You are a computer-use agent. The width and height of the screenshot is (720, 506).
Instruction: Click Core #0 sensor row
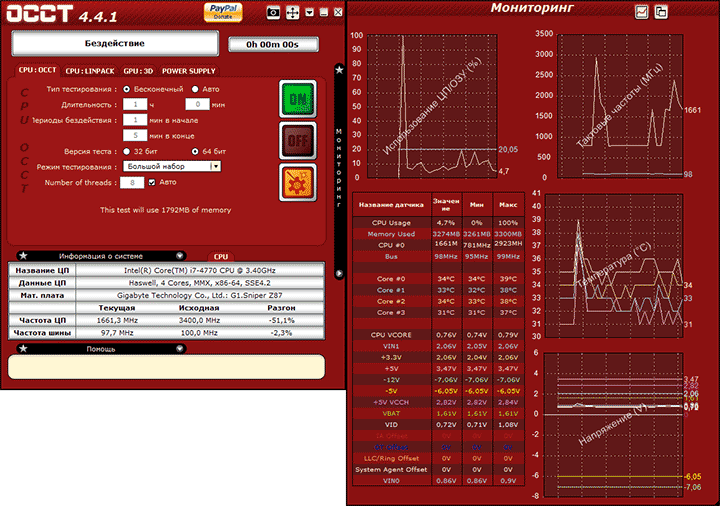(x=439, y=279)
